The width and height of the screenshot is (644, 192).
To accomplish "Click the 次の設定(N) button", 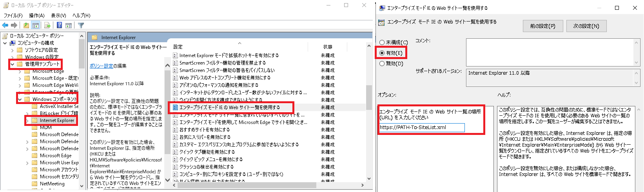I will pyautogui.click(x=586, y=26).
